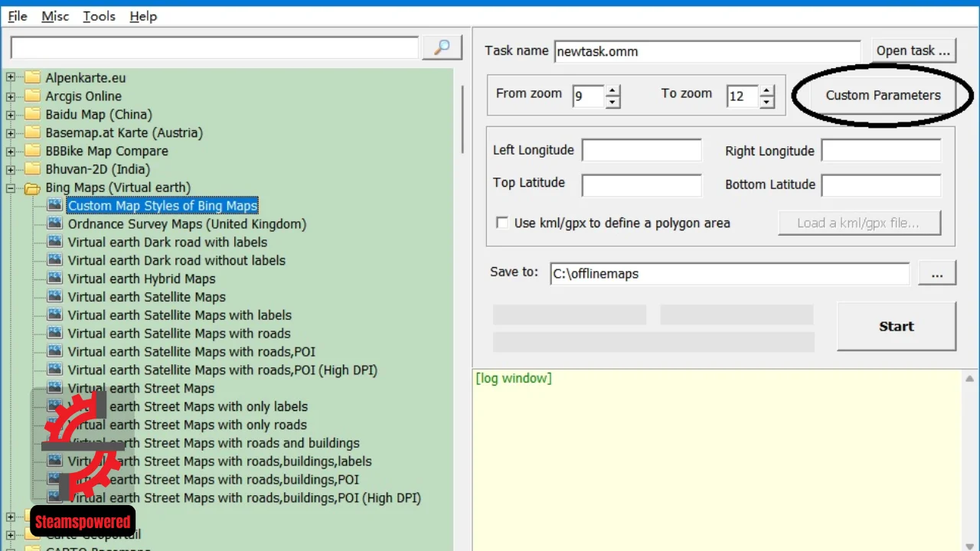Click map icon beside Virtual earth Hybrid Maps
980x551 pixels.
pos(54,279)
